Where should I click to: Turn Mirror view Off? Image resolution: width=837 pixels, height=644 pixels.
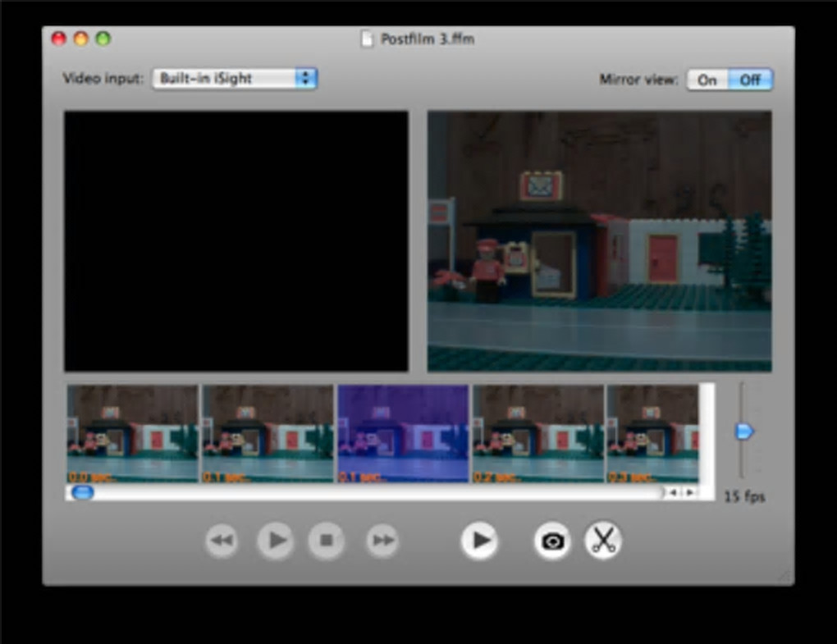click(749, 80)
